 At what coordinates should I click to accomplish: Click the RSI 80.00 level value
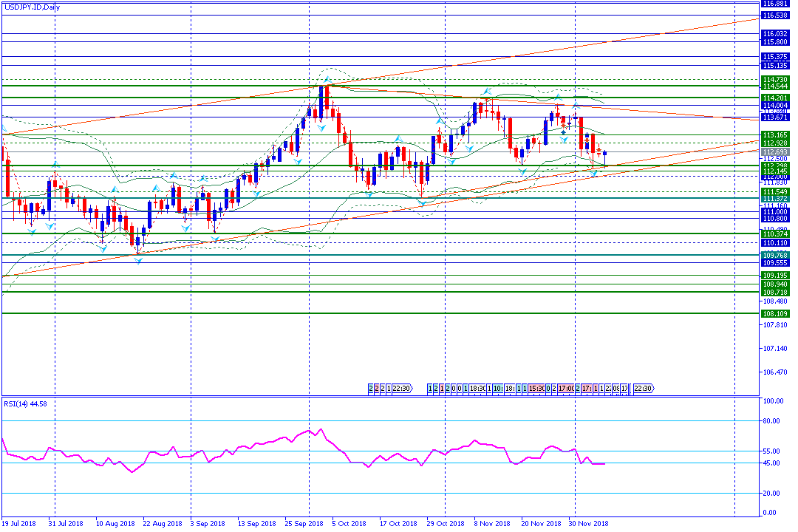pos(772,420)
